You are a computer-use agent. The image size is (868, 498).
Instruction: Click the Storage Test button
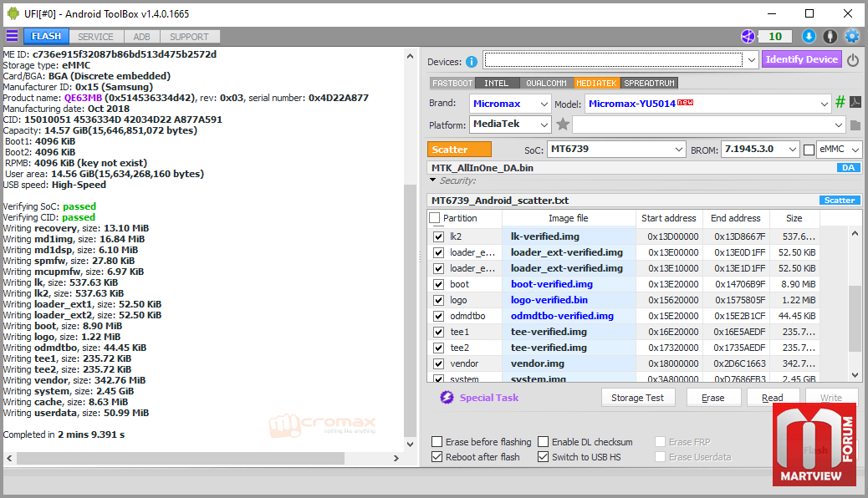638,398
